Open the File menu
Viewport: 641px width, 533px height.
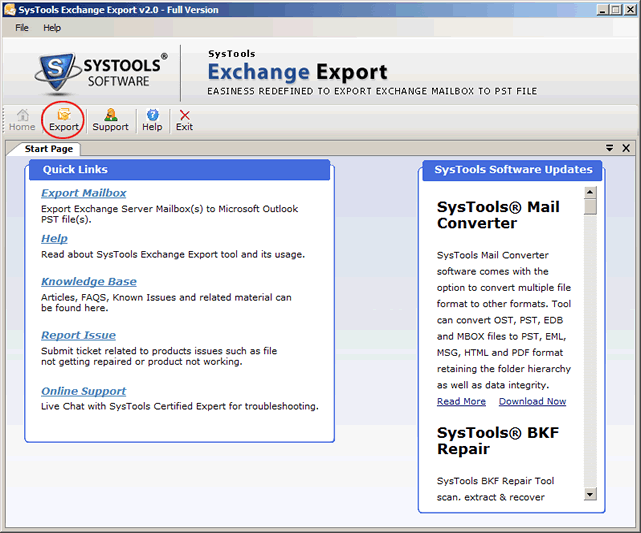click(22, 28)
